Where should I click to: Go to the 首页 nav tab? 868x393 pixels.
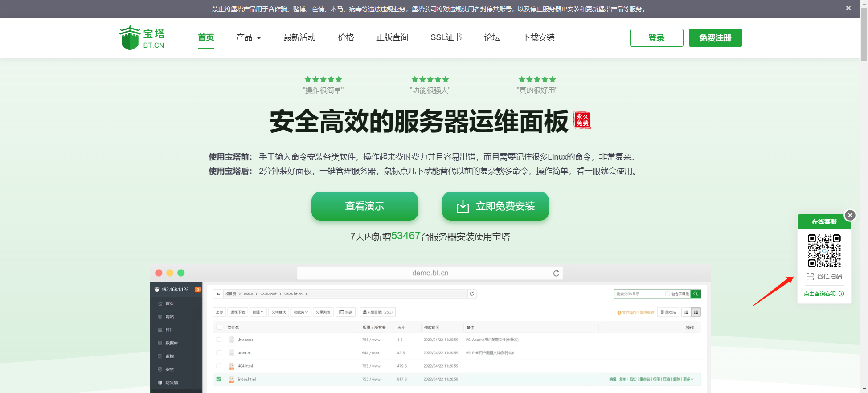[206, 37]
